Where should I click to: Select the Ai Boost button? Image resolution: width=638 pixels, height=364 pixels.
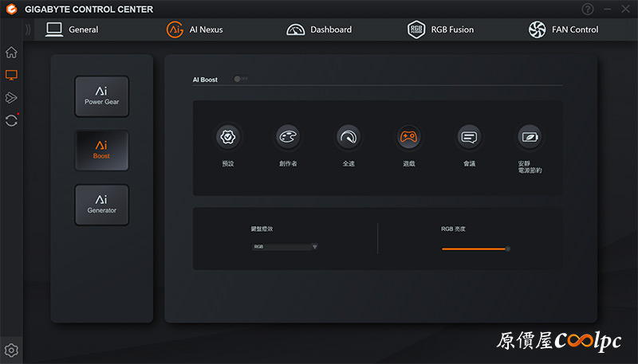102,151
